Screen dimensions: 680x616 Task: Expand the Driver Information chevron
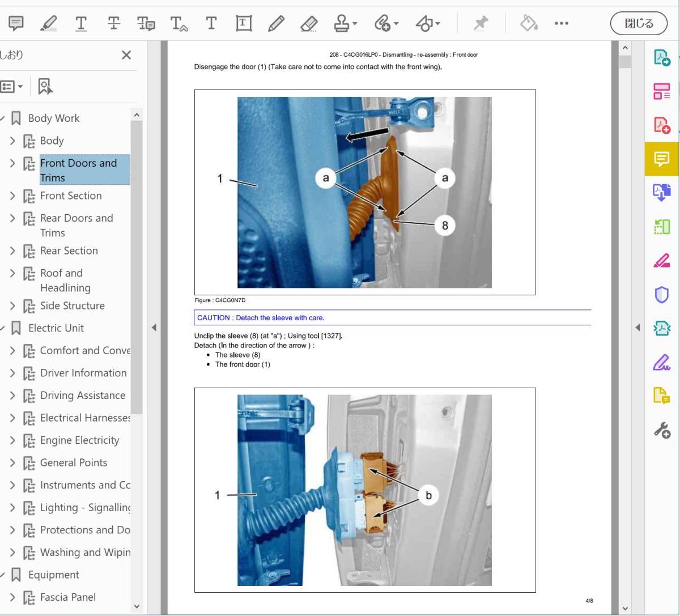click(x=12, y=373)
